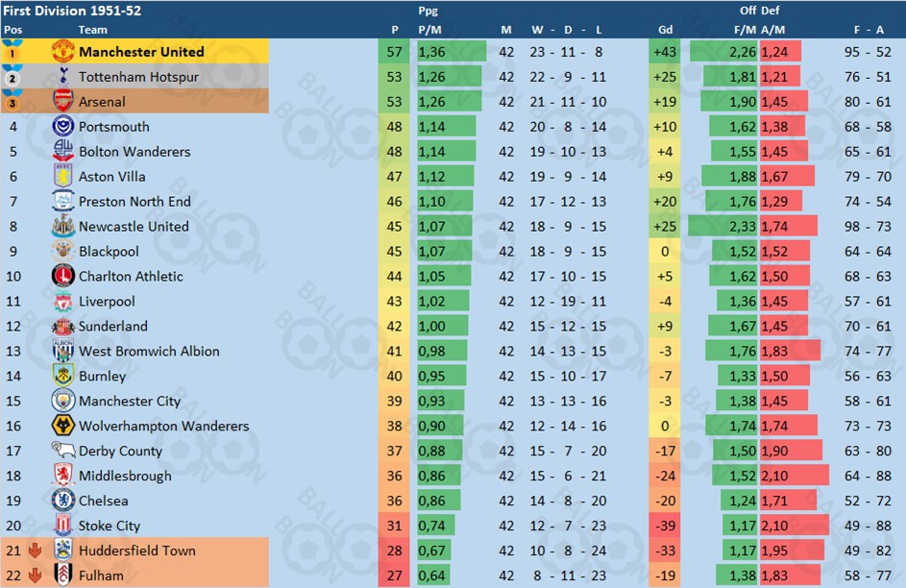Select the Stoke City team name

tap(109, 527)
